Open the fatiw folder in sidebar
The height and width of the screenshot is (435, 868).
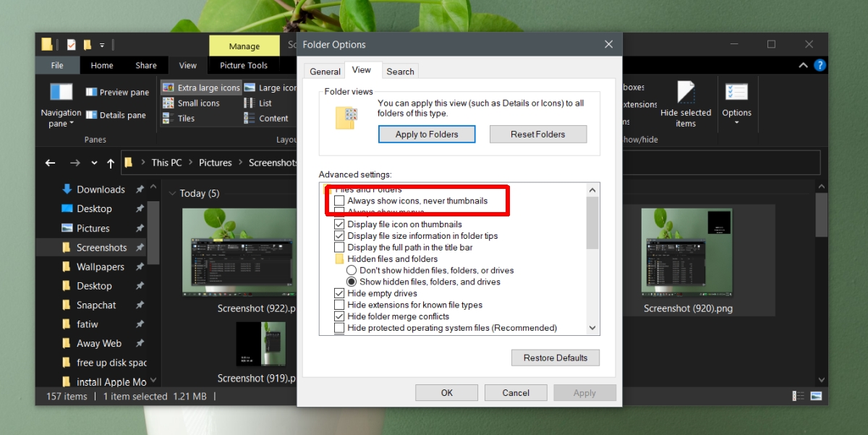tap(89, 324)
